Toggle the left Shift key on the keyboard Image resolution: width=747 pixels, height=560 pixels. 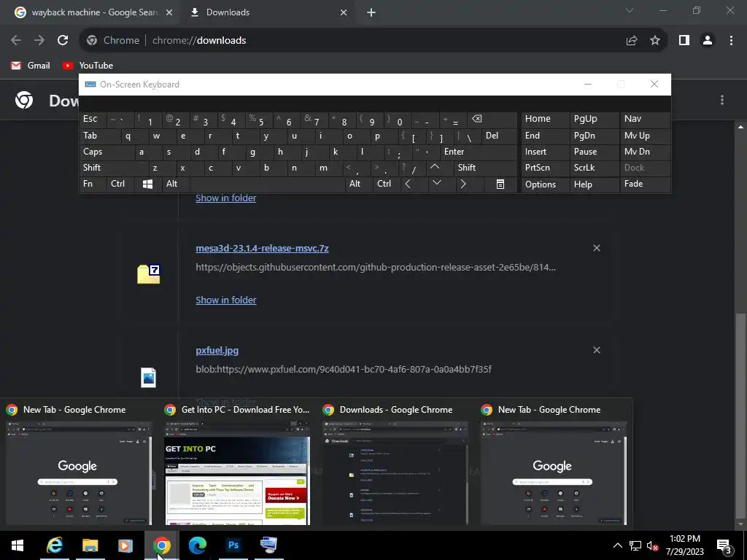tap(113, 168)
